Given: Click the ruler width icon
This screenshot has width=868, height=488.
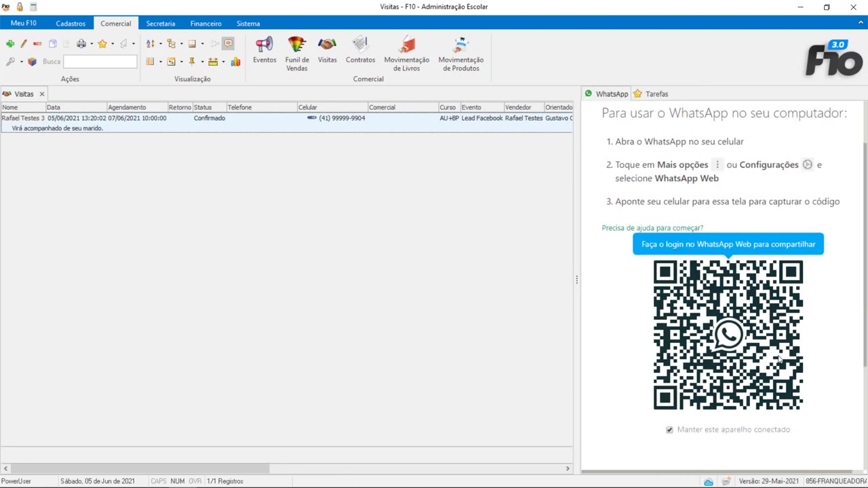Looking at the screenshot, I should pyautogui.click(x=213, y=62).
